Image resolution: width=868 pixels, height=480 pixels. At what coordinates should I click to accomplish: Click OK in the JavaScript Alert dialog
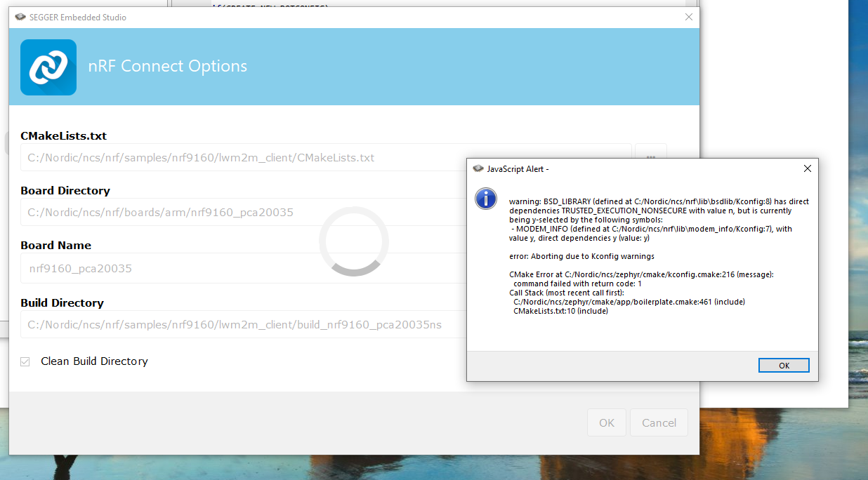point(784,366)
